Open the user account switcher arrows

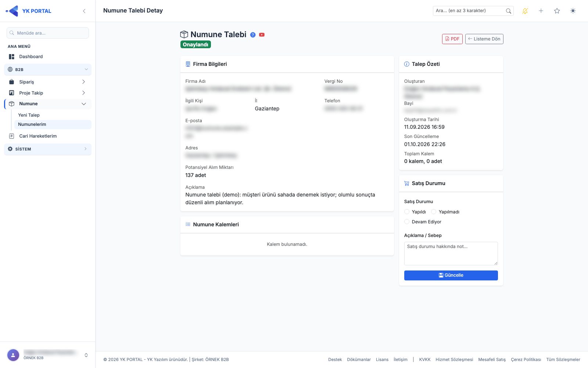(x=86, y=355)
